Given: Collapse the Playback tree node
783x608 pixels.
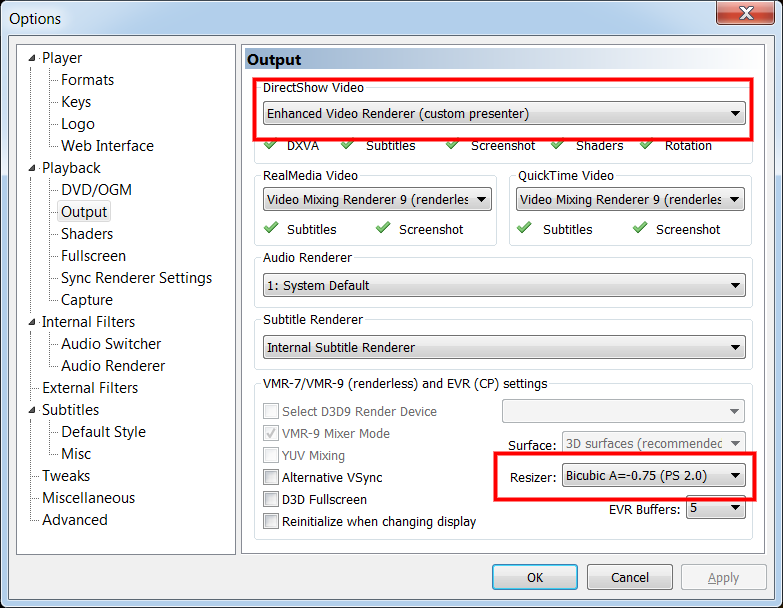Looking at the screenshot, I should coord(33,168).
